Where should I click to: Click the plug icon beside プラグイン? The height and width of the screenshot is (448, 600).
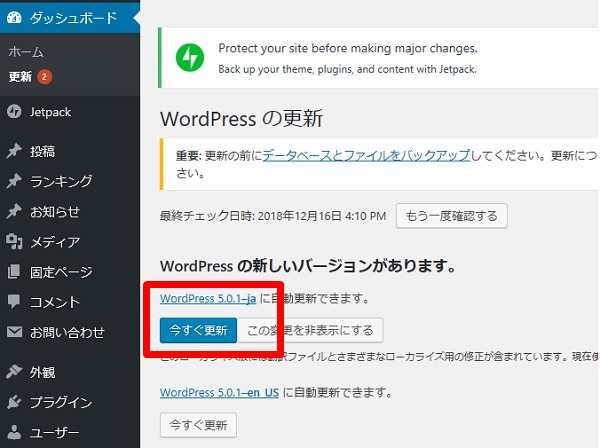click(14, 402)
